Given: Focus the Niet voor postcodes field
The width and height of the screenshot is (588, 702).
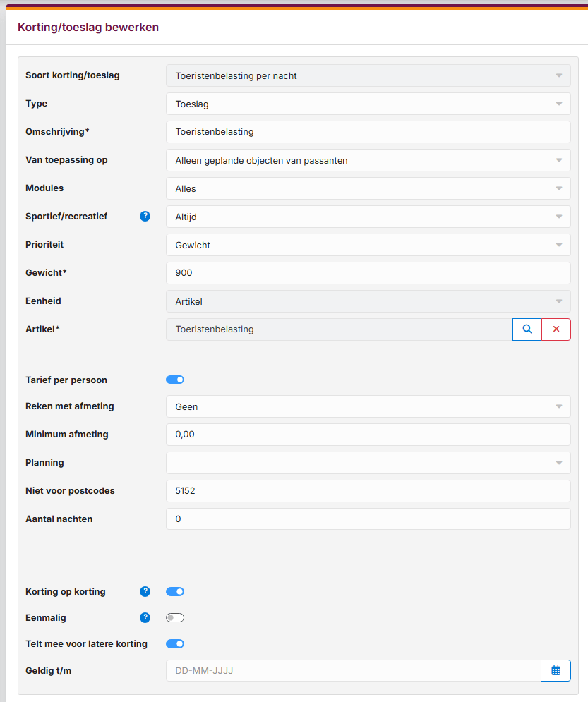Looking at the screenshot, I should [x=368, y=491].
